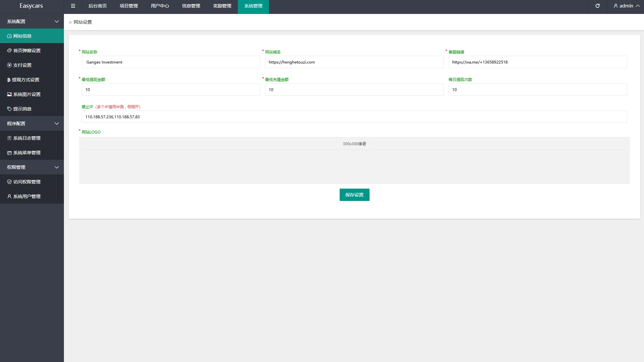Open 提现方式设置 bitcoin icon item
The image size is (644, 362).
[x=26, y=80]
